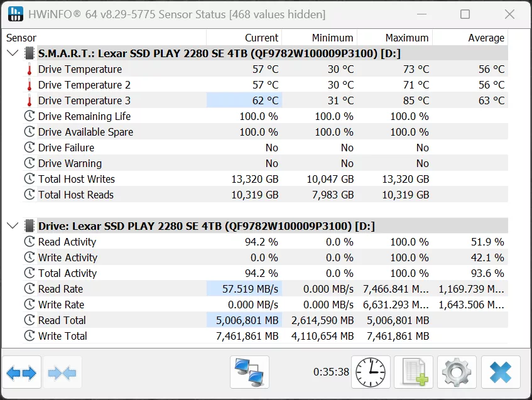The width and height of the screenshot is (532, 400).
Task: Click thermometer icon for Drive Temperature 3
Action: (30, 100)
